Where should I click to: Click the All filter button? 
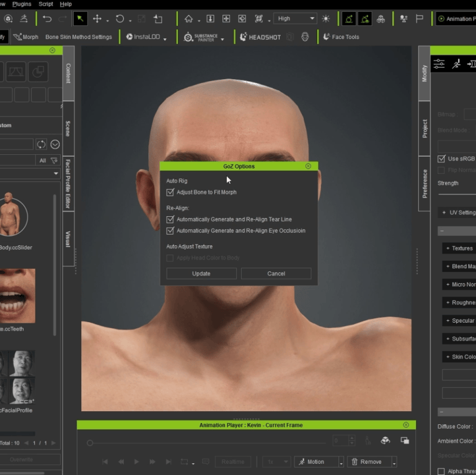[43, 160]
